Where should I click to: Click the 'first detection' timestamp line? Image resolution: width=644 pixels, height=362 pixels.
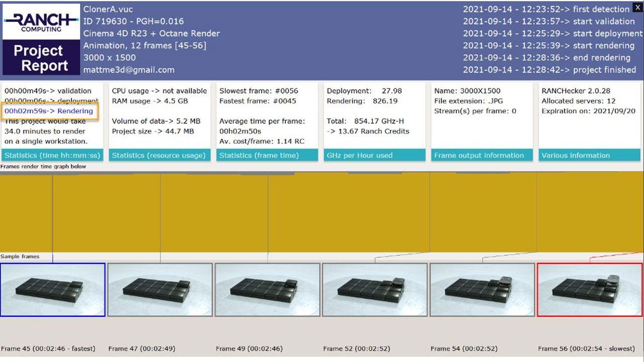(x=546, y=9)
